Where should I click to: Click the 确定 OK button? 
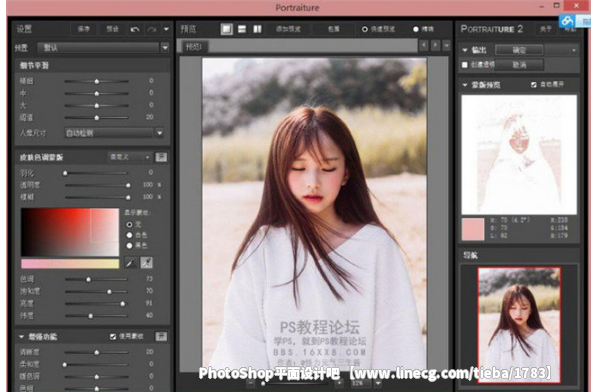[x=519, y=50]
